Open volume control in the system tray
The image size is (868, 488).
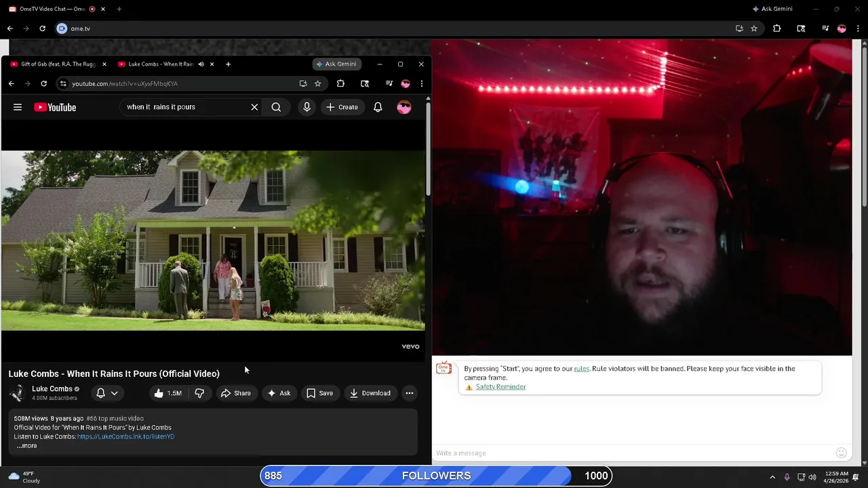pyautogui.click(x=812, y=477)
